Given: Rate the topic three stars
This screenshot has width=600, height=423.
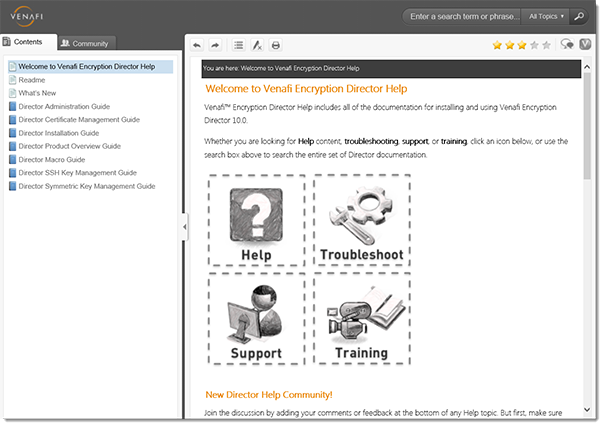Looking at the screenshot, I should pos(522,45).
